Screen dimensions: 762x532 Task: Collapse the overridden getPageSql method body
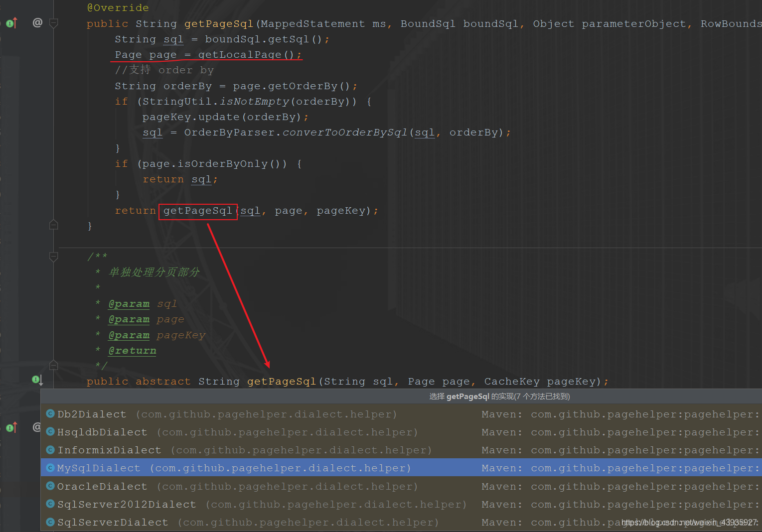pyautogui.click(x=54, y=23)
